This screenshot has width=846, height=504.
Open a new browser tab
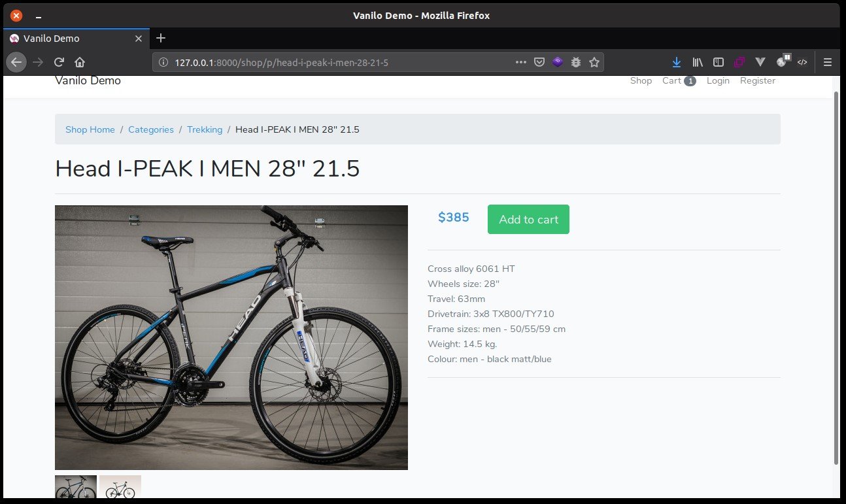161,38
